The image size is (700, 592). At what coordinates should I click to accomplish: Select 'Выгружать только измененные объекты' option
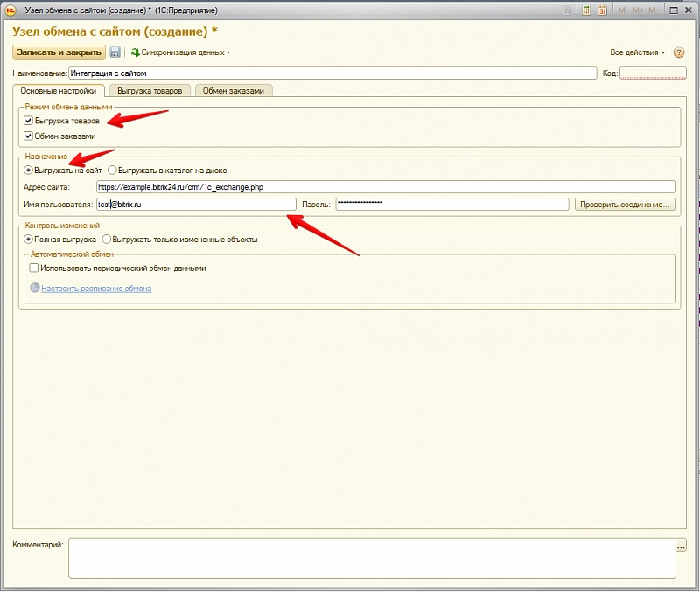[107, 239]
